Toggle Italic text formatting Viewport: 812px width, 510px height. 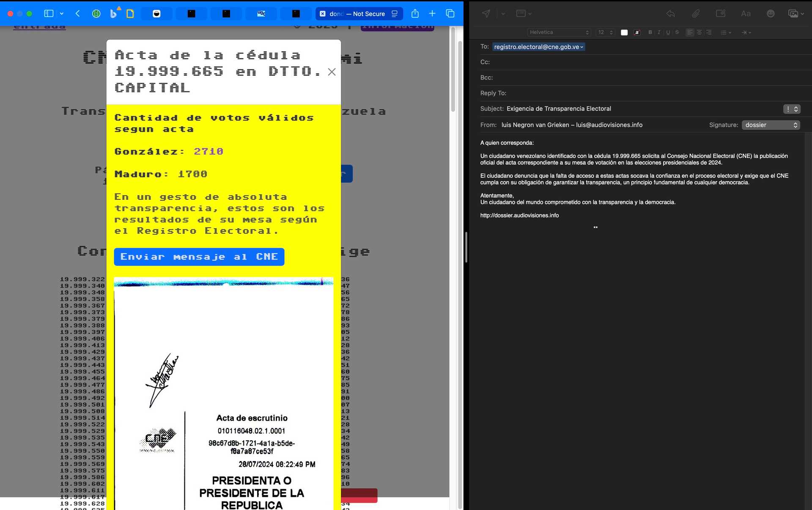659,32
